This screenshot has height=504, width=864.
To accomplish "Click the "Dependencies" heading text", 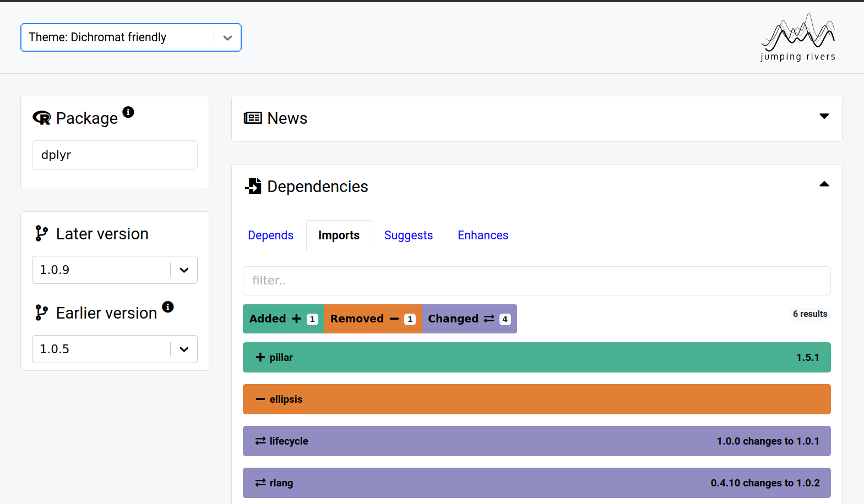I will click(317, 186).
